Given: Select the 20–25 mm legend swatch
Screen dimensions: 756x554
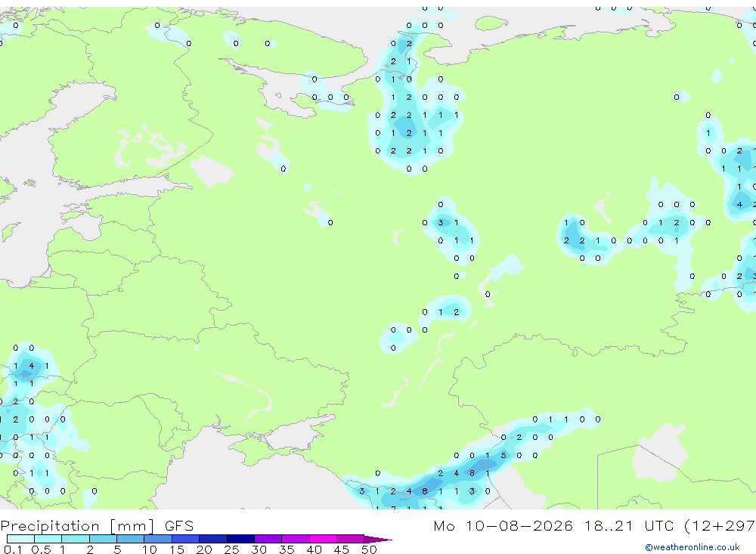Looking at the screenshot, I should pyautogui.click(x=213, y=539).
